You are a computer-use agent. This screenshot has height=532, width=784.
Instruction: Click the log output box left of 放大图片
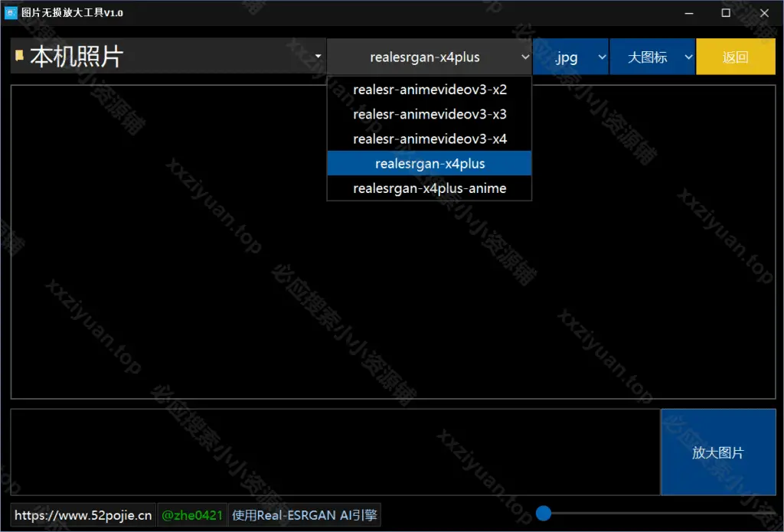coord(335,452)
